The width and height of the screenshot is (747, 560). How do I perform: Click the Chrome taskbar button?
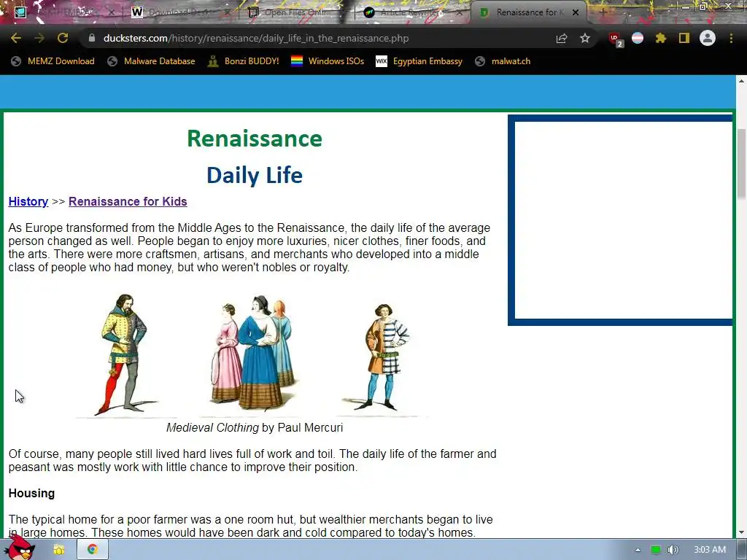coord(93,550)
